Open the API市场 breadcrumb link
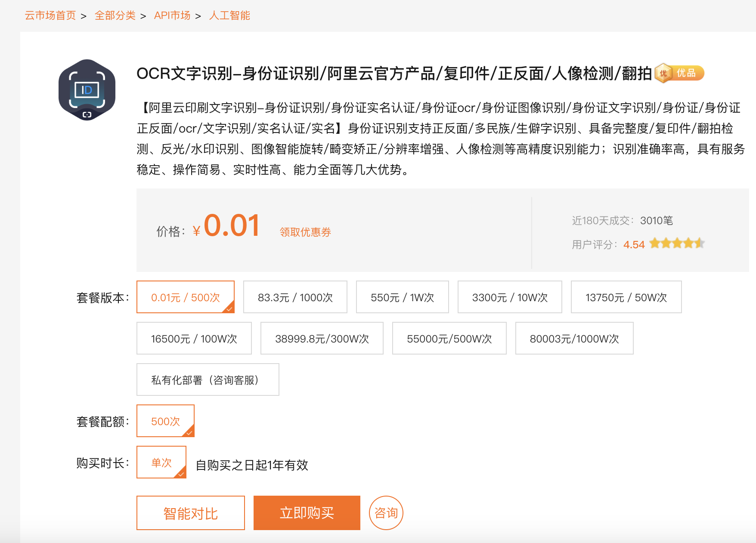 [x=172, y=15]
